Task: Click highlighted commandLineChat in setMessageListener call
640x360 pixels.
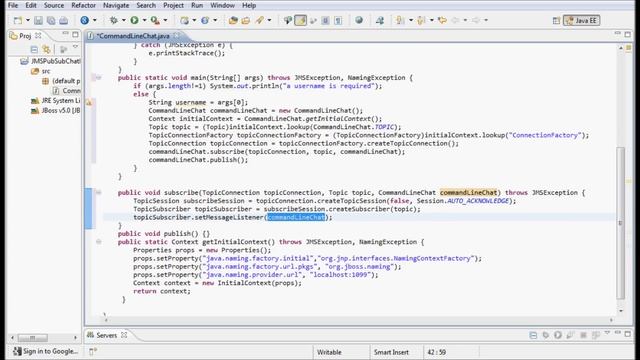Action: point(296,217)
